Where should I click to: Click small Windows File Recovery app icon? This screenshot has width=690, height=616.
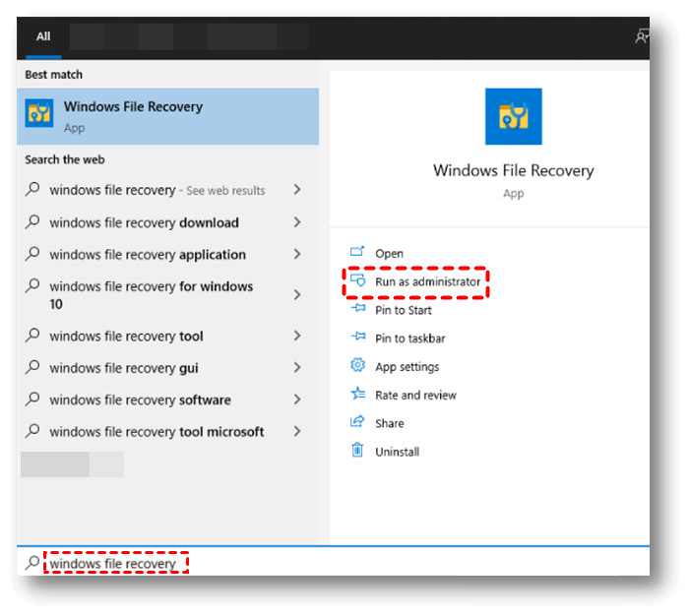pos(39,113)
